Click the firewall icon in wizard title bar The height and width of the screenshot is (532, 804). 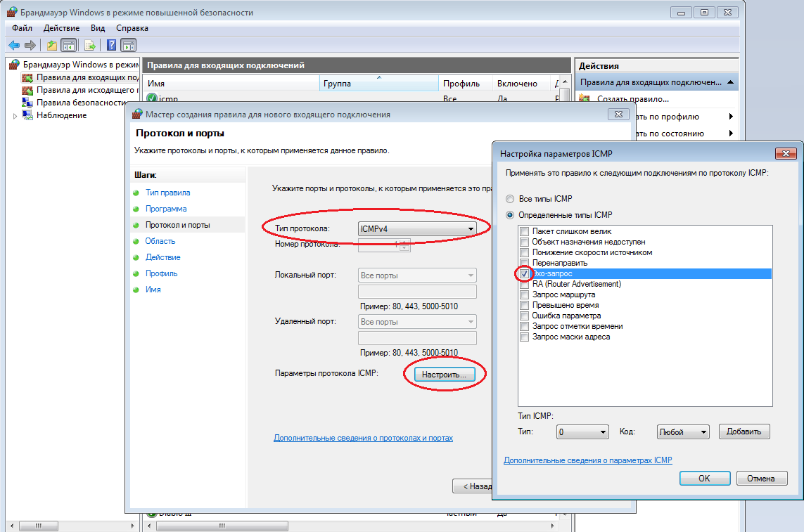pyautogui.click(x=137, y=115)
